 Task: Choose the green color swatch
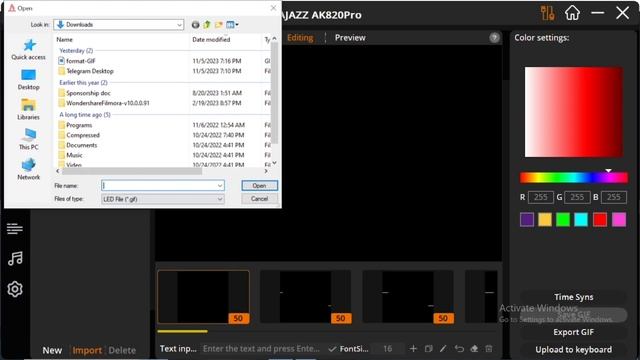[x=563, y=220]
